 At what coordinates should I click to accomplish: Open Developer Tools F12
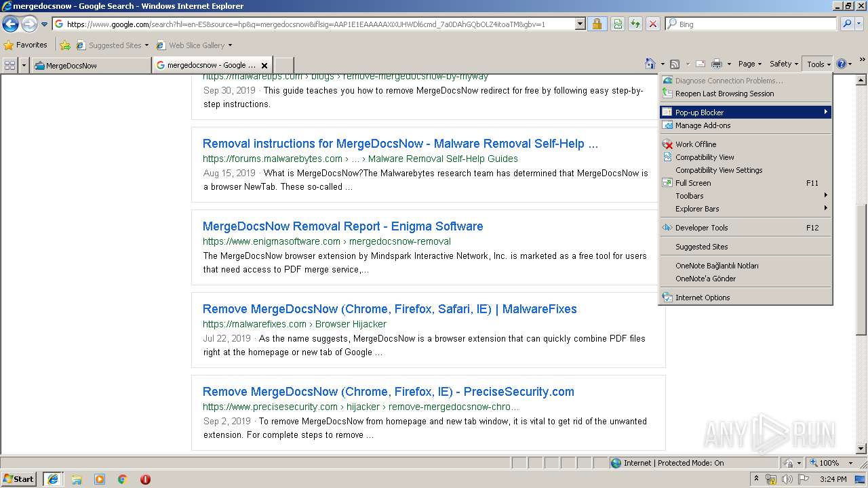pyautogui.click(x=746, y=228)
